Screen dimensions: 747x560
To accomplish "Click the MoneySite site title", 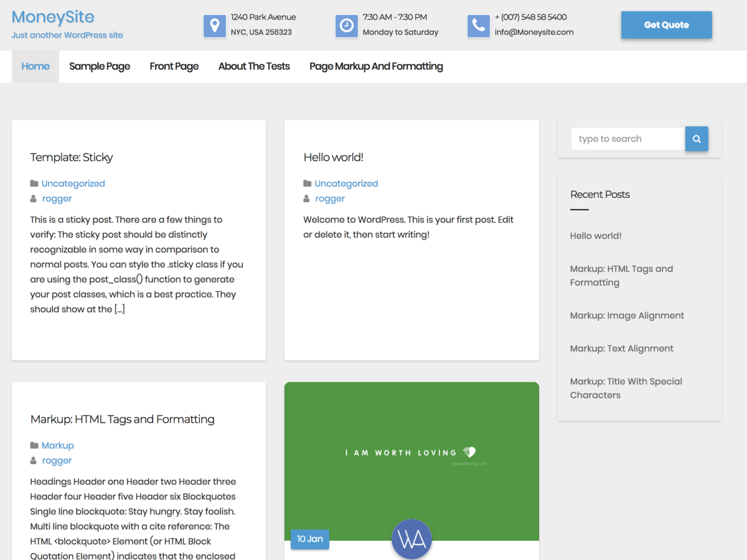I will pyautogui.click(x=53, y=17).
